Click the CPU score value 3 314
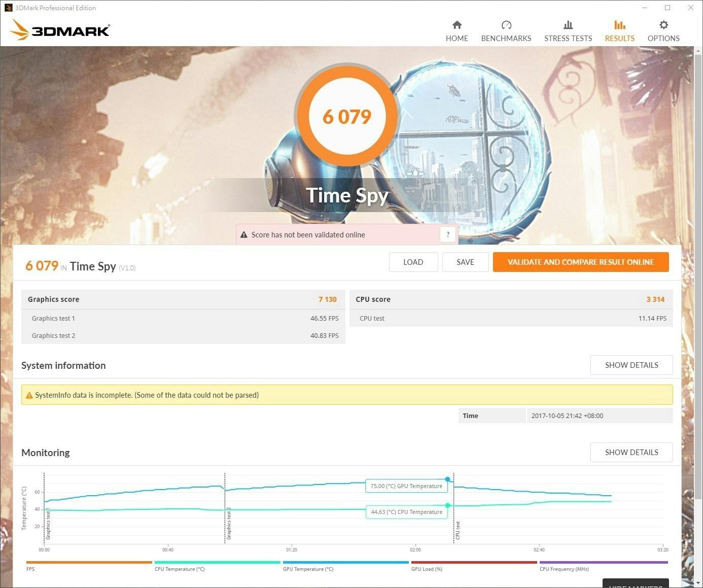Screen dimensions: 703x588 (x=655, y=299)
